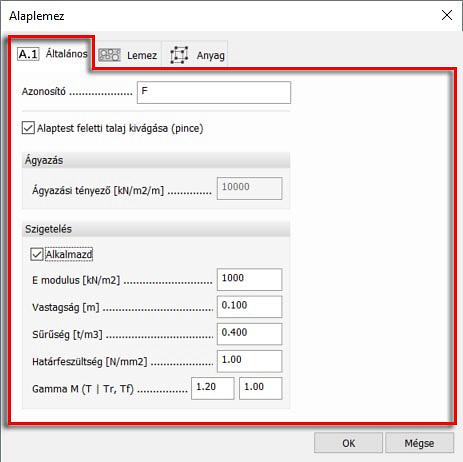
Task: Click the Azonosító input field
Action: click(x=214, y=92)
